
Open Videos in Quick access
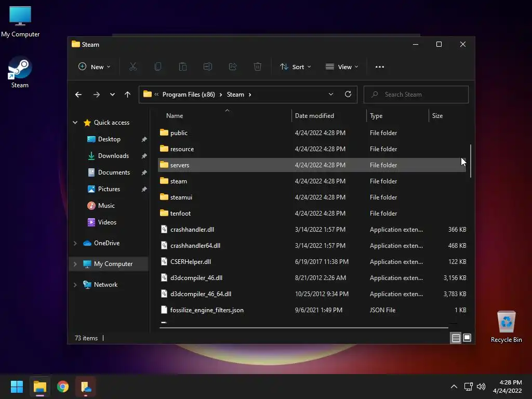(107, 222)
